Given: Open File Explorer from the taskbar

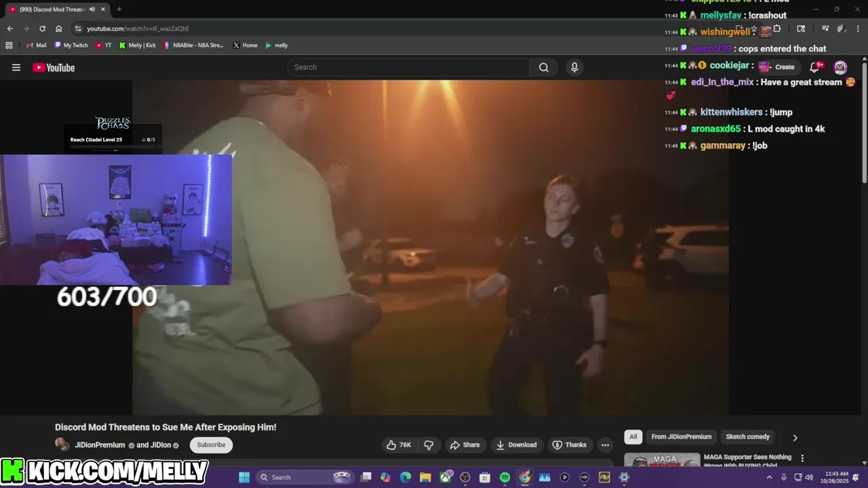Looking at the screenshot, I should click(x=425, y=477).
